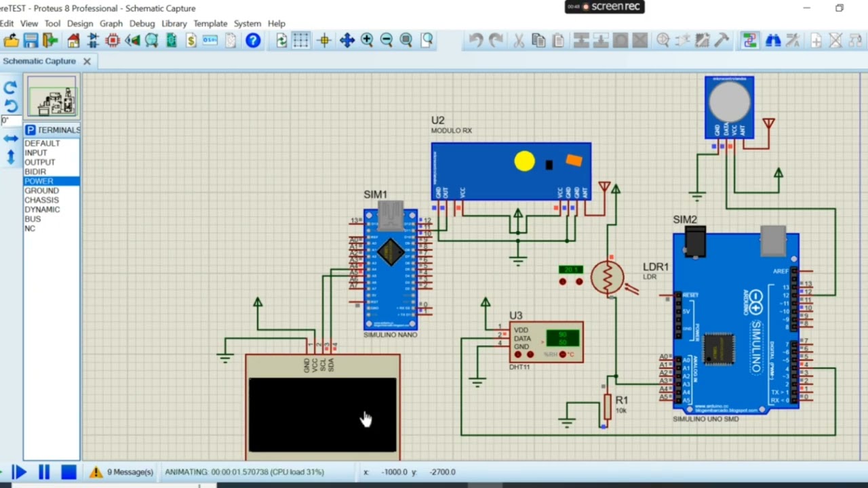Open the PCB Layout chip icon
868x488 pixels.
tap(113, 41)
